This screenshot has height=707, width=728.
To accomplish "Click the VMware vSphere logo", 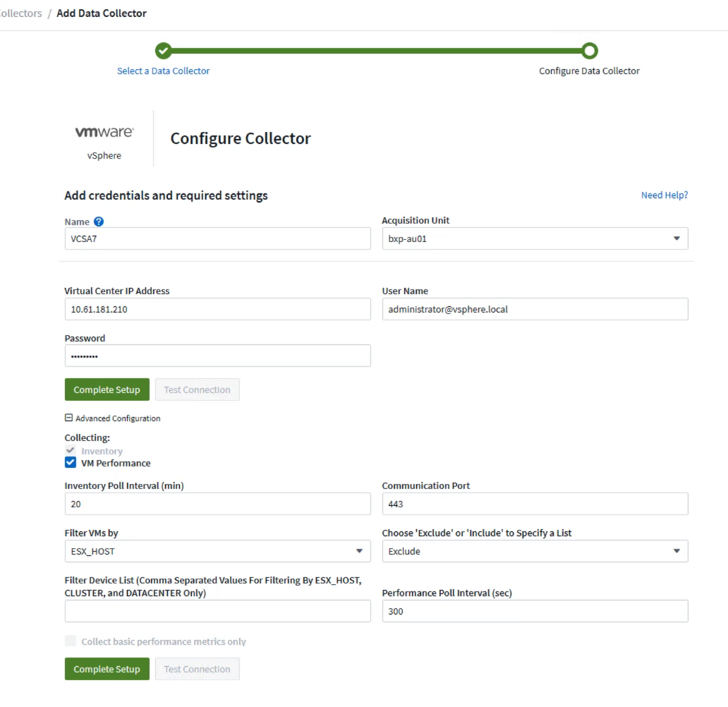I will [104, 139].
